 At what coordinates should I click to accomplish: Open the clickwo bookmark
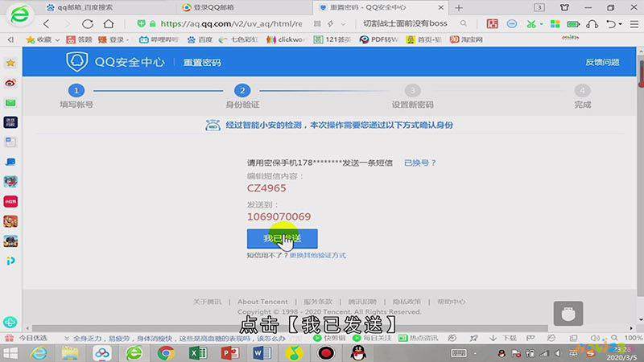tap(286, 39)
